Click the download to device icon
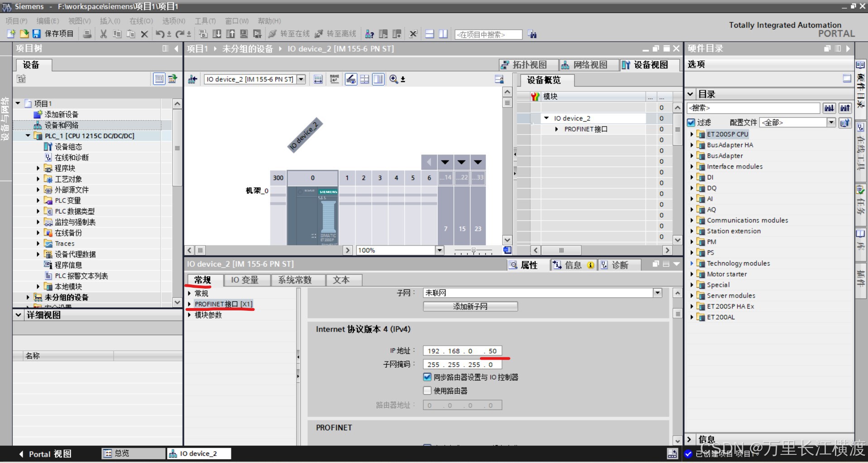Image resolution: width=868 pixels, height=463 pixels. coord(217,34)
